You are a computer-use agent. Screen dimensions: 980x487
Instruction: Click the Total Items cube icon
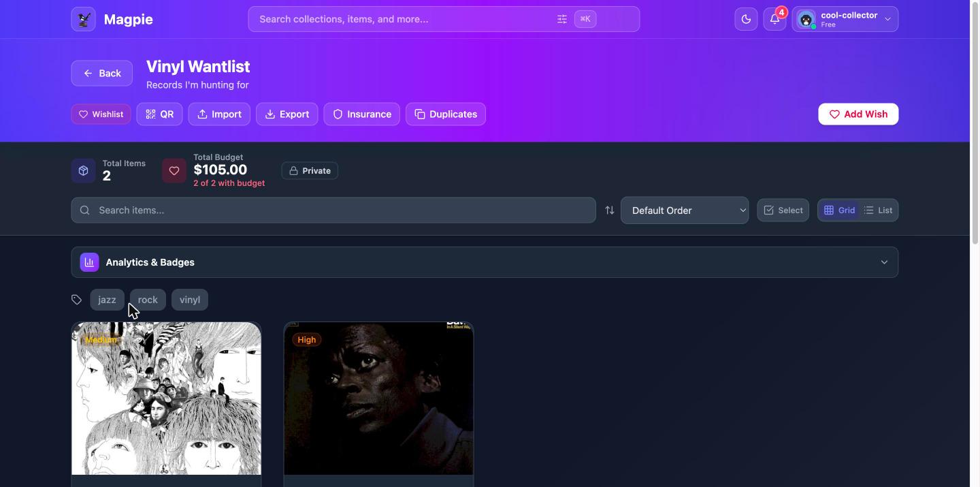[x=84, y=170]
